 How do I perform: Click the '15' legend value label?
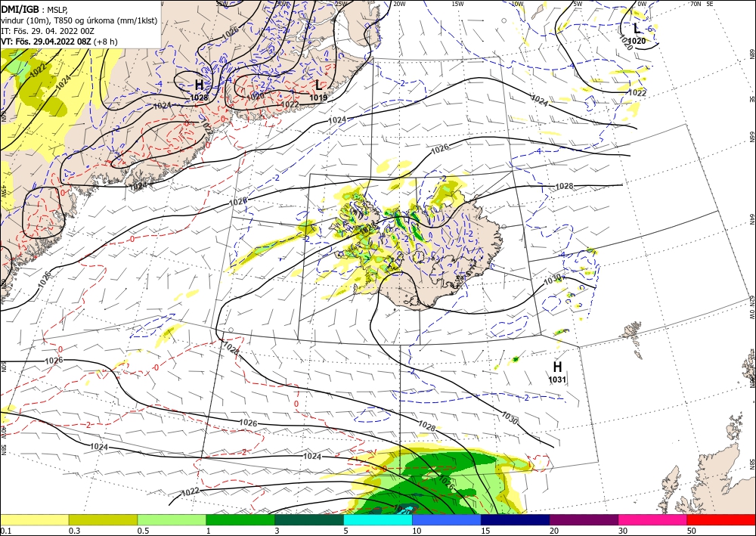[x=485, y=531]
